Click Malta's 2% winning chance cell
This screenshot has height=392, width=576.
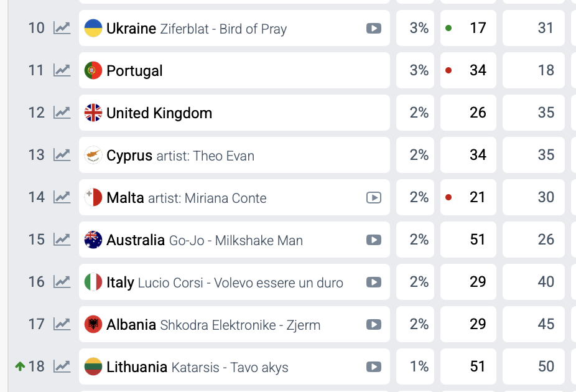pyautogui.click(x=419, y=197)
